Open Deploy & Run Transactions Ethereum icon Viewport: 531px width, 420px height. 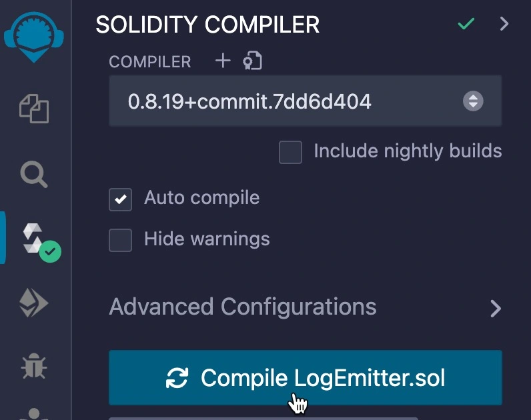(x=33, y=303)
